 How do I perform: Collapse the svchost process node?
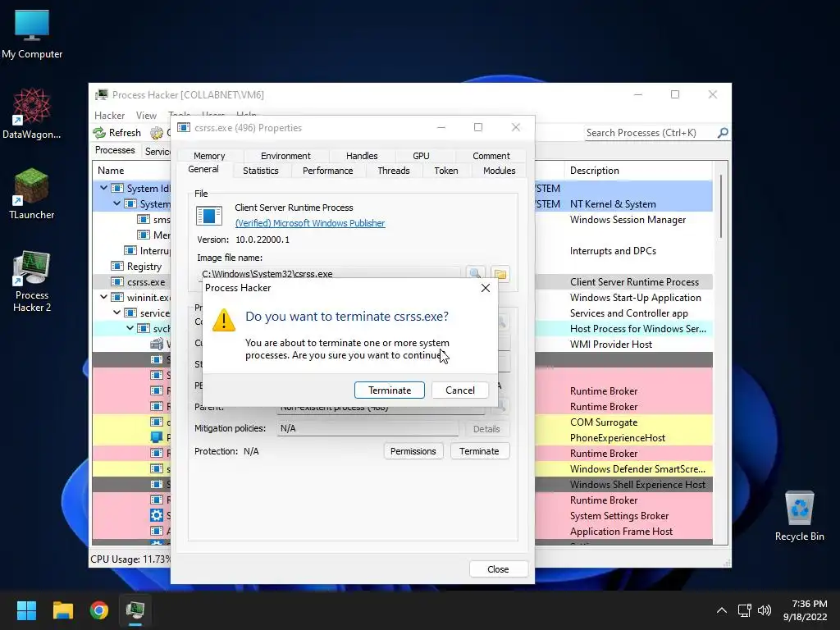click(130, 328)
